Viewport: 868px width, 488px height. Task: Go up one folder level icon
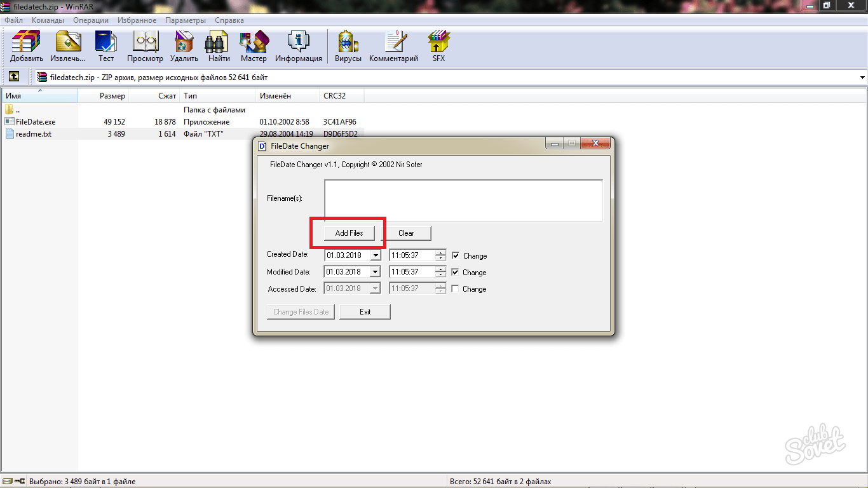coord(13,77)
